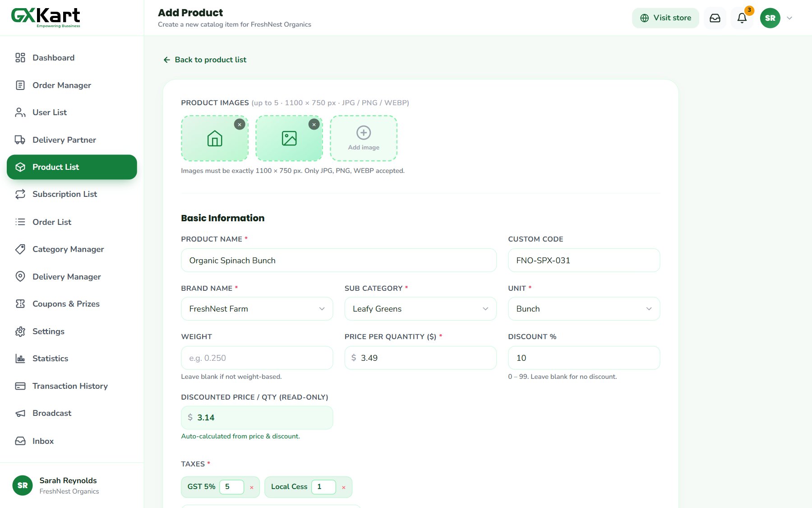Image resolution: width=812 pixels, height=508 pixels.
Task: Go back to product list
Action: 205,60
